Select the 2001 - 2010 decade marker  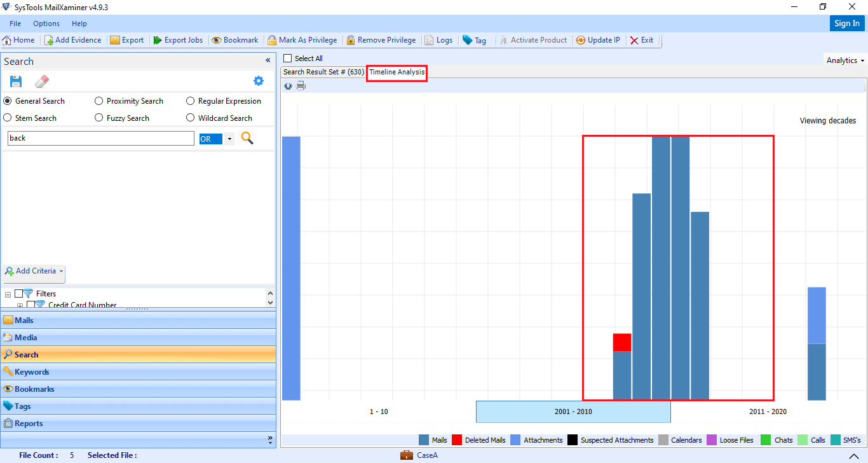[x=573, y=411]
